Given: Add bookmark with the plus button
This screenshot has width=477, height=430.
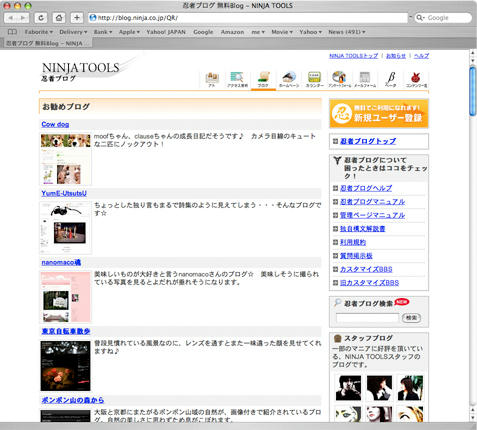Looking at the screenshot, I should pos(77,18).
